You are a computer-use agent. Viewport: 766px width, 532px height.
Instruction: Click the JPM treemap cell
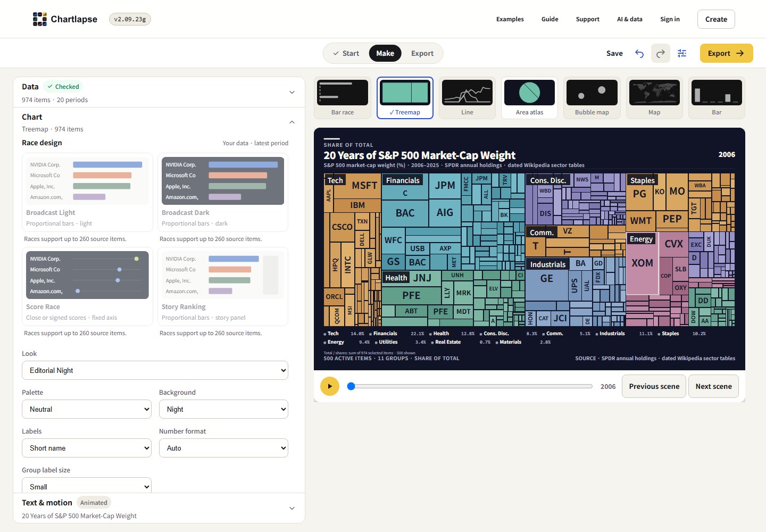pos(445,185)
